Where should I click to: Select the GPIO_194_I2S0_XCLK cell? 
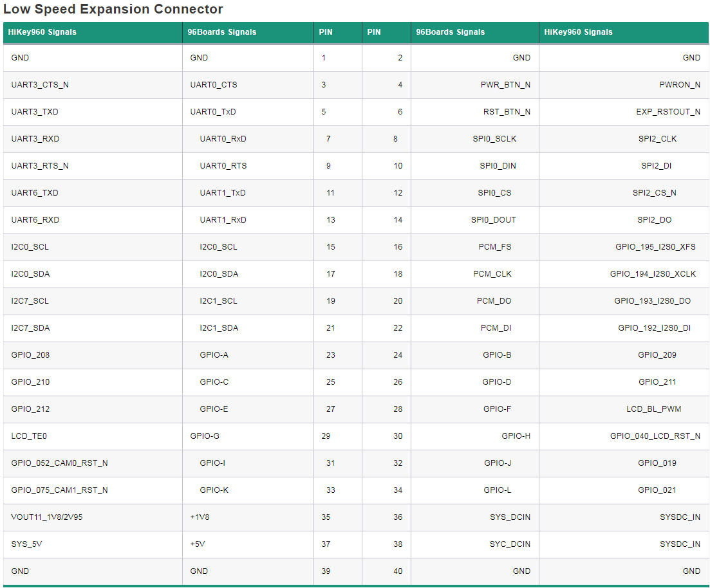[653, 274]
